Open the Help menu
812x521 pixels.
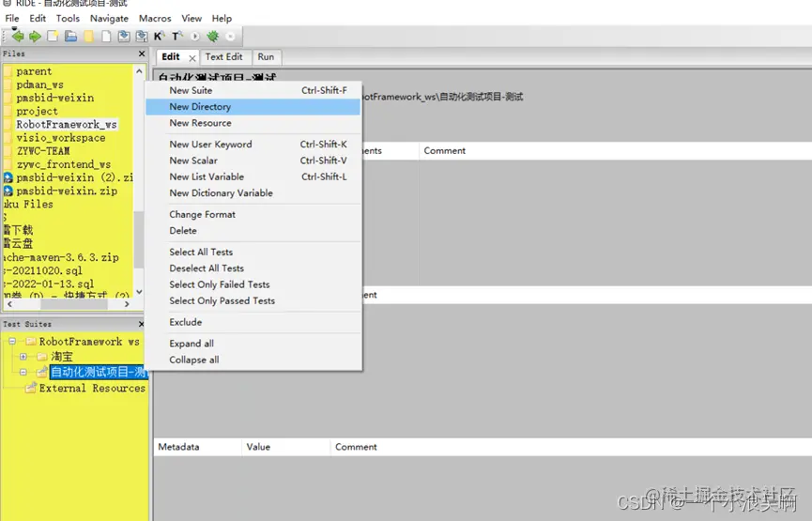222,18
